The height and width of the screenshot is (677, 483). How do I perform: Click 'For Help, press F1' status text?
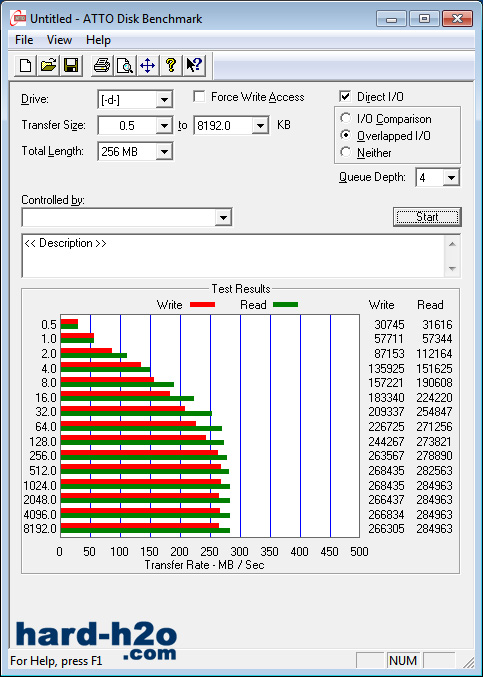56,661
